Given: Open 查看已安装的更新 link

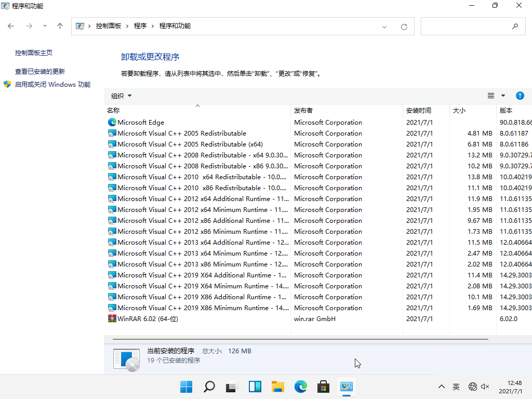Looking at the screenshot, I should 39,72.
